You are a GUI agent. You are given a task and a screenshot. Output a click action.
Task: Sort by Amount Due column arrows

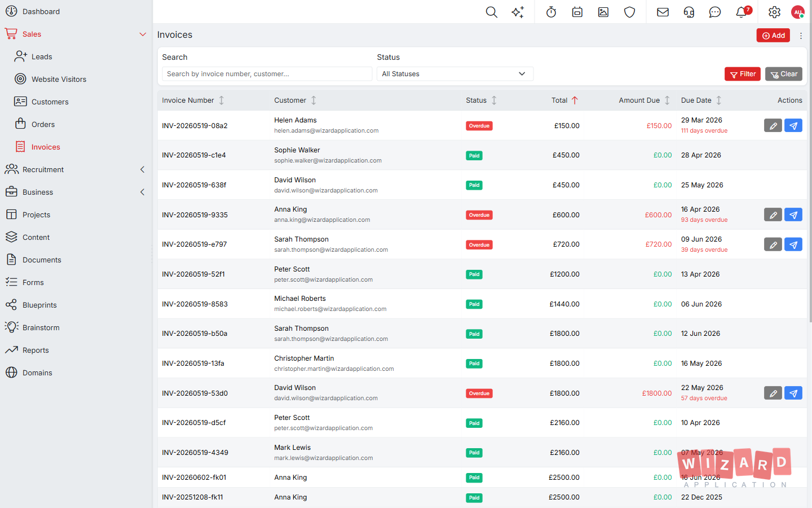[667, 100]
